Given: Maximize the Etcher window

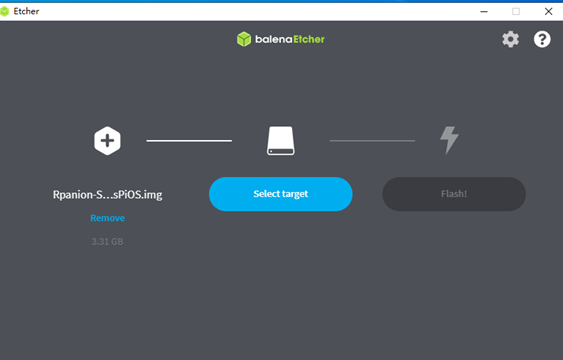Looking at the screenshot, I should [516, 11].
